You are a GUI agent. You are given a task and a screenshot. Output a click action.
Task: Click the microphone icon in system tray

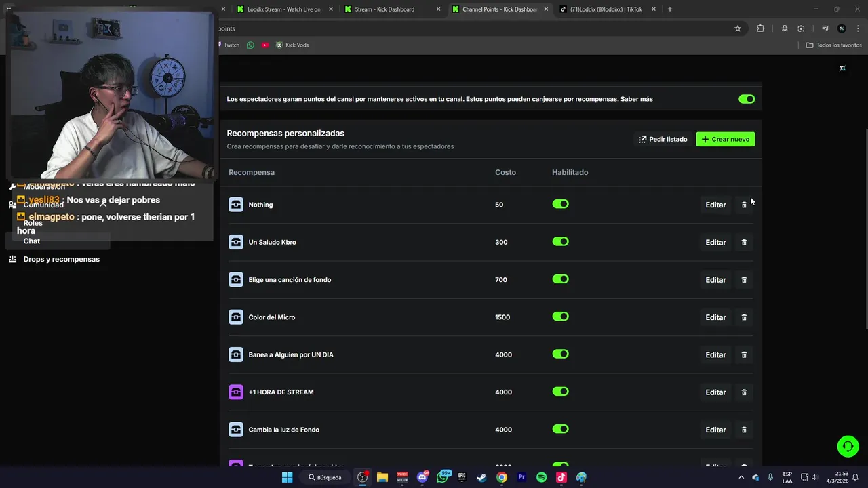771,477
